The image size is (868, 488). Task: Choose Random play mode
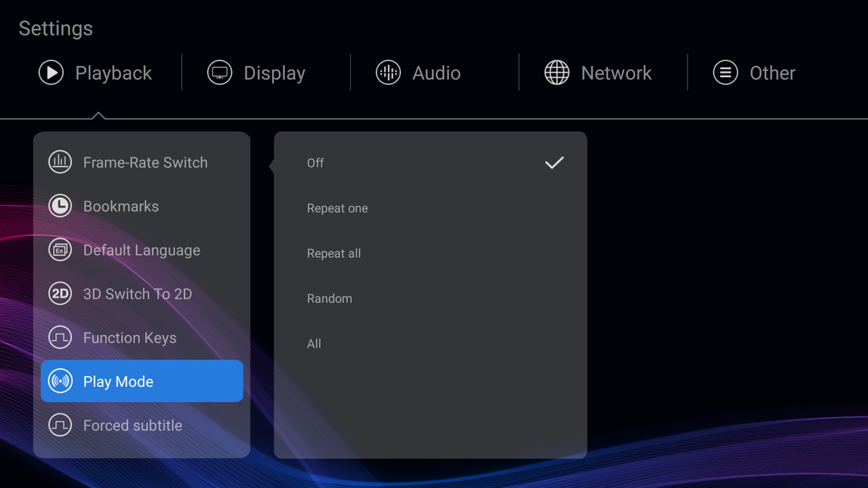click(430, 298)
